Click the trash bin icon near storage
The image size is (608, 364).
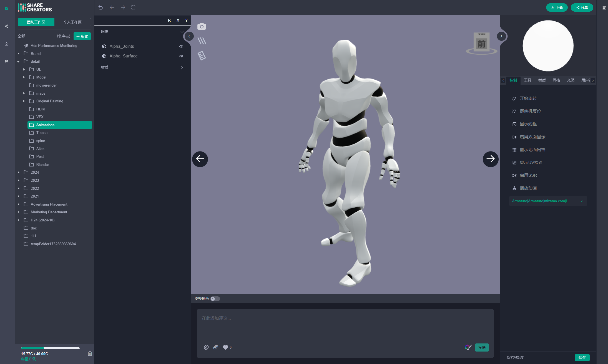coord(90,353)
